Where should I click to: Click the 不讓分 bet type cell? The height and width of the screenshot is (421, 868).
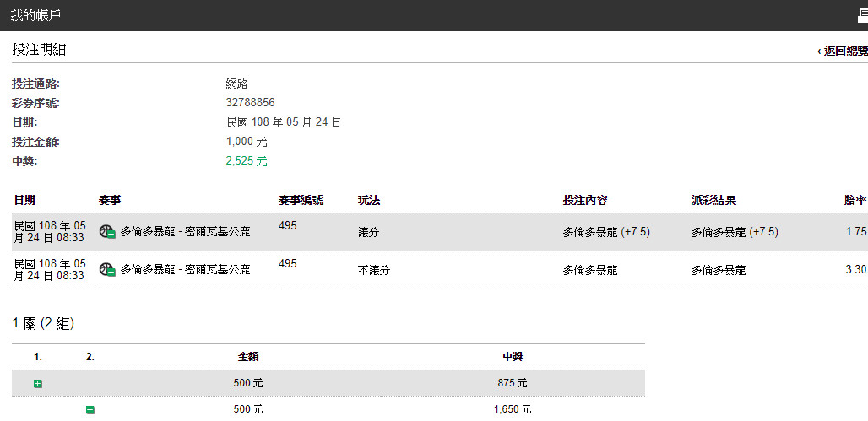tap(374, 271)
